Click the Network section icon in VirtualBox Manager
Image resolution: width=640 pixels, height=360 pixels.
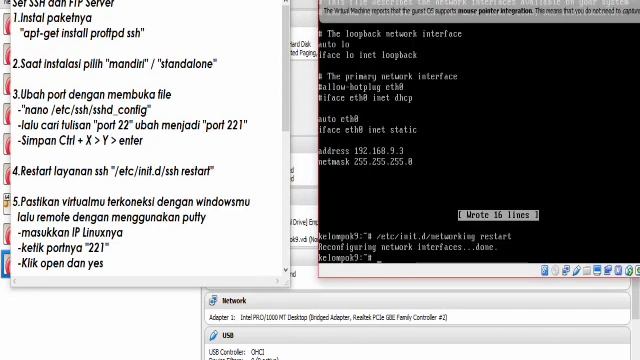(x=213, y=301)
